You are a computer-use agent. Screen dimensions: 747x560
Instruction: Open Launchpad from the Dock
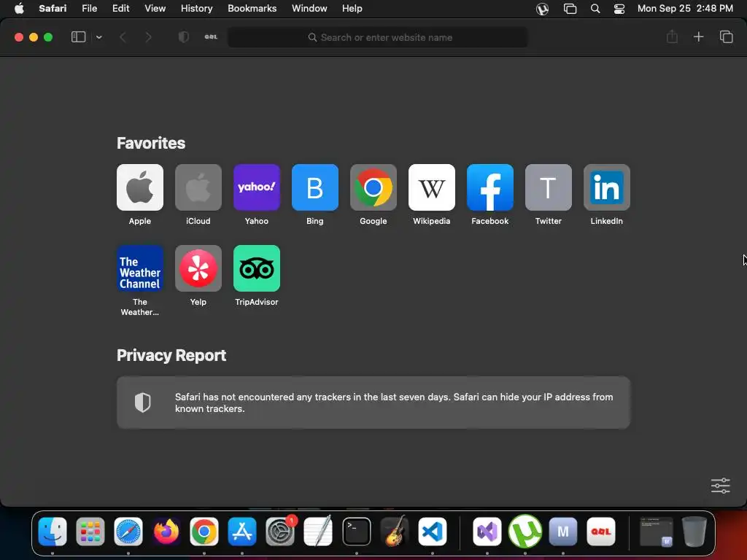point(90,531)
